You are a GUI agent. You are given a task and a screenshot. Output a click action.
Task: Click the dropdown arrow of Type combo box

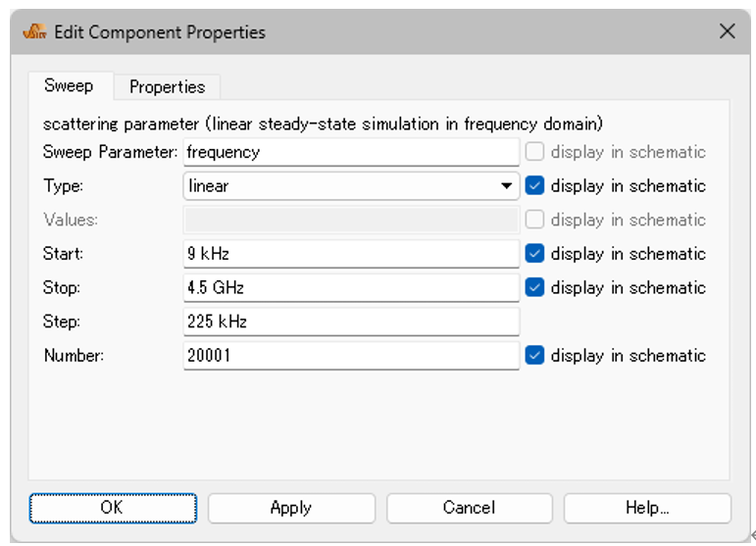click(x=506, y=186)
